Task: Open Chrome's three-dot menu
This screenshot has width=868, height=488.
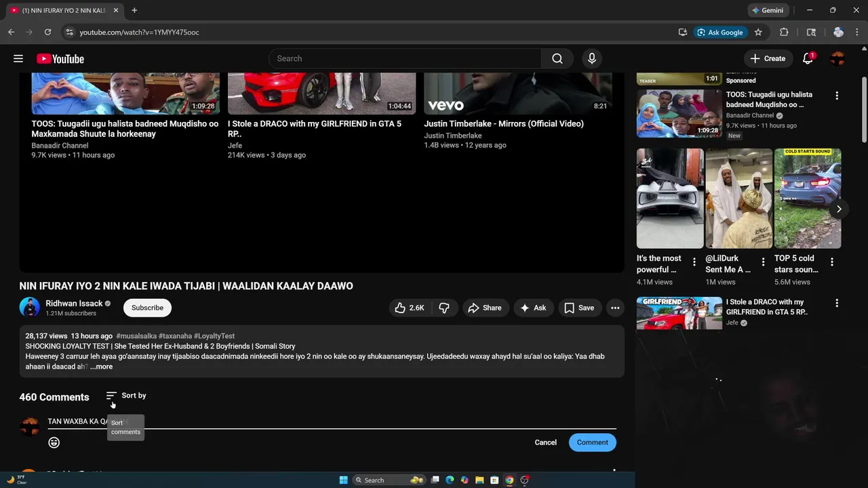Action: click(x=857, y=32)
